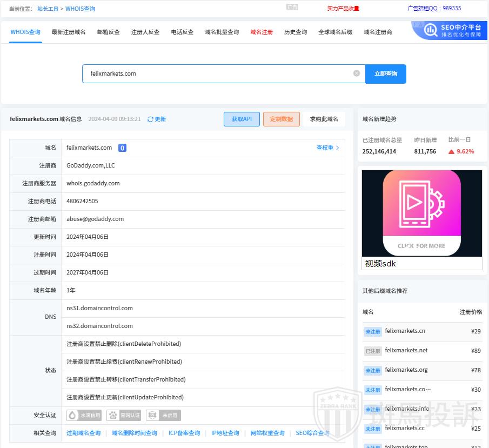Click the 定制数据 button

281,119
